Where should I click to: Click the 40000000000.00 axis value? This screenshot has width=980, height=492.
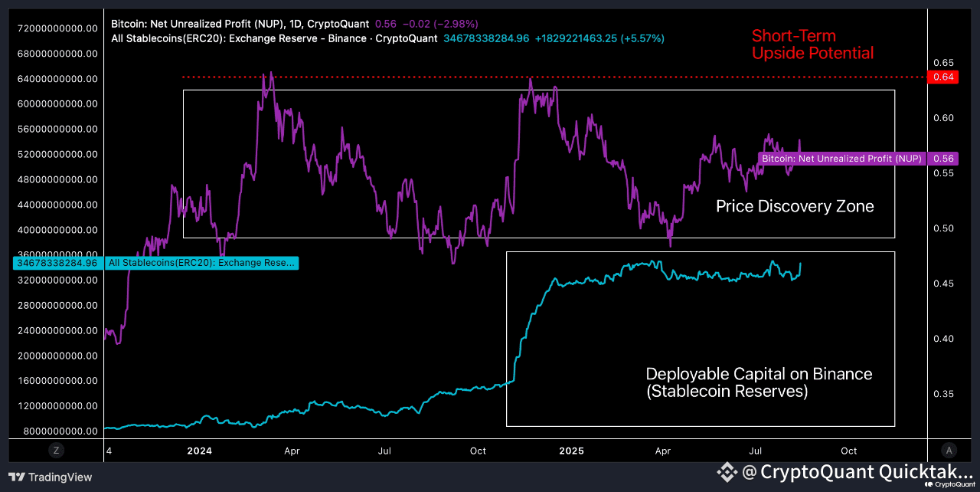57,230
